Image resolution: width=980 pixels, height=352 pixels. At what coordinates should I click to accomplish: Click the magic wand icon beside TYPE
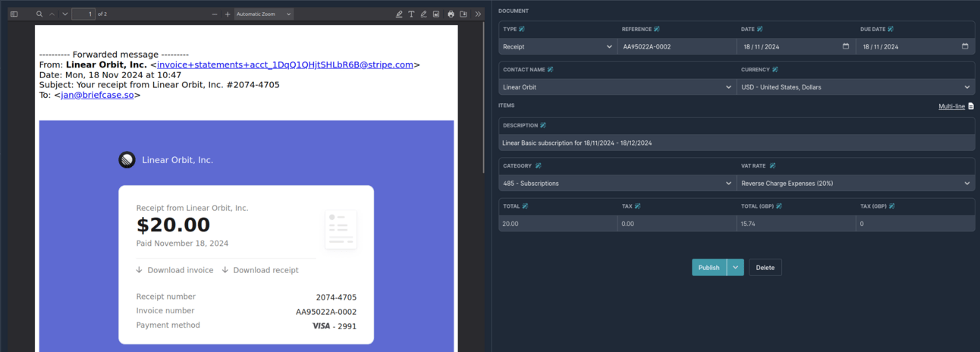[x=522, y=29]
